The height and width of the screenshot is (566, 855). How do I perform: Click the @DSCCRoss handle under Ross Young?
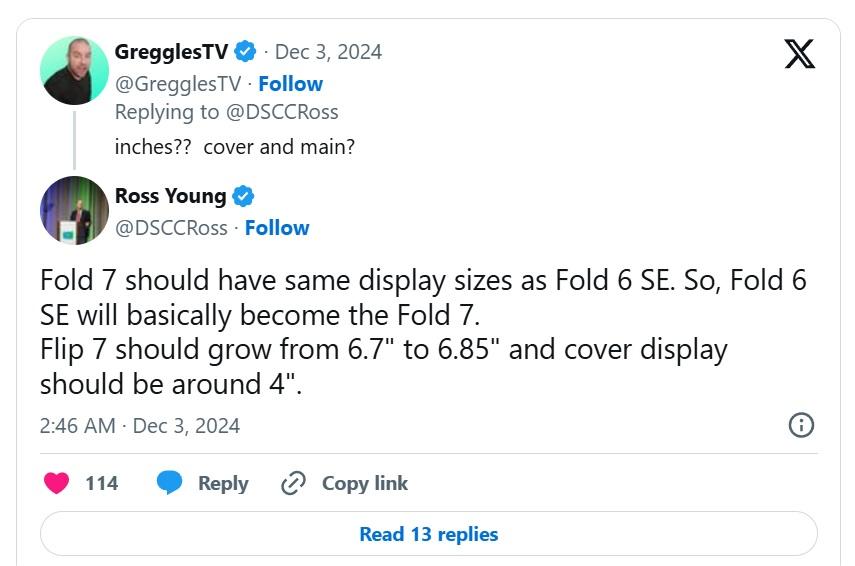[171, 228]
